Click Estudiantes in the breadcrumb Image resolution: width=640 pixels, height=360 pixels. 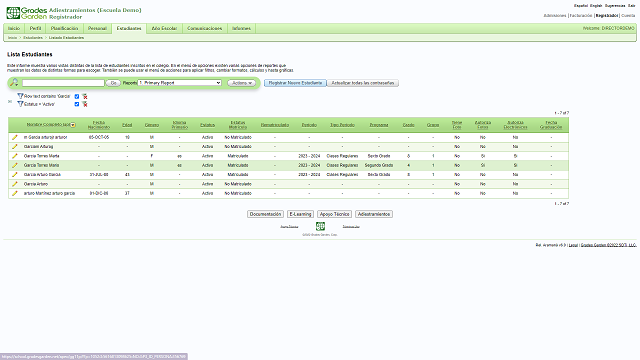[x=33, y=38]
